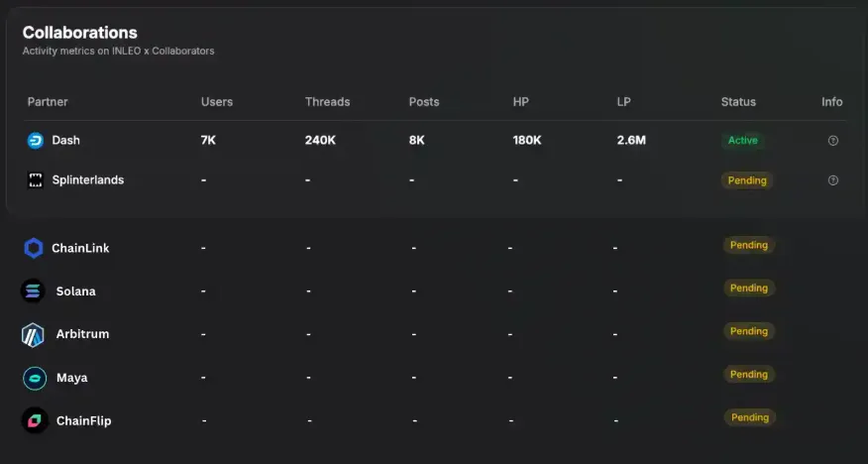This screenshot has height=464, width=868.
Task: Select the Dash partner name
Action: (65, 140)
